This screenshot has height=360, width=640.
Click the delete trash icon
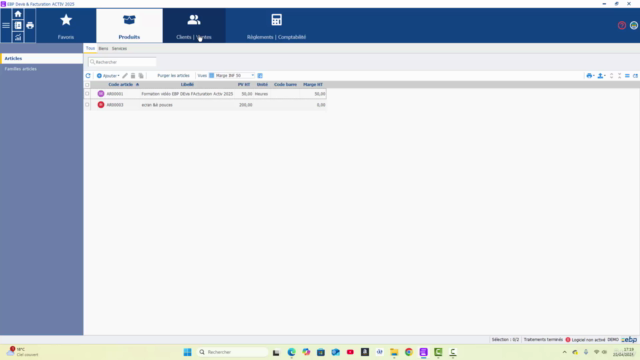133,76
